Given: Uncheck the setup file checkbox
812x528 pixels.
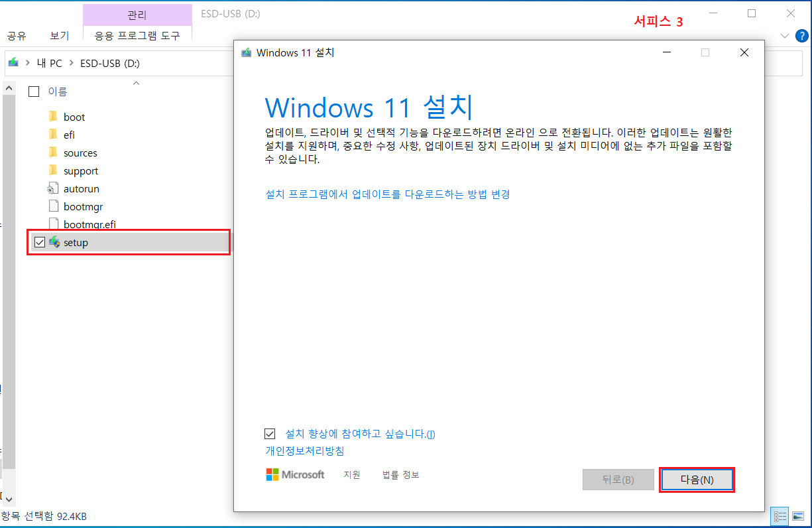Looking at the screenshot, I should coord(39,243).
